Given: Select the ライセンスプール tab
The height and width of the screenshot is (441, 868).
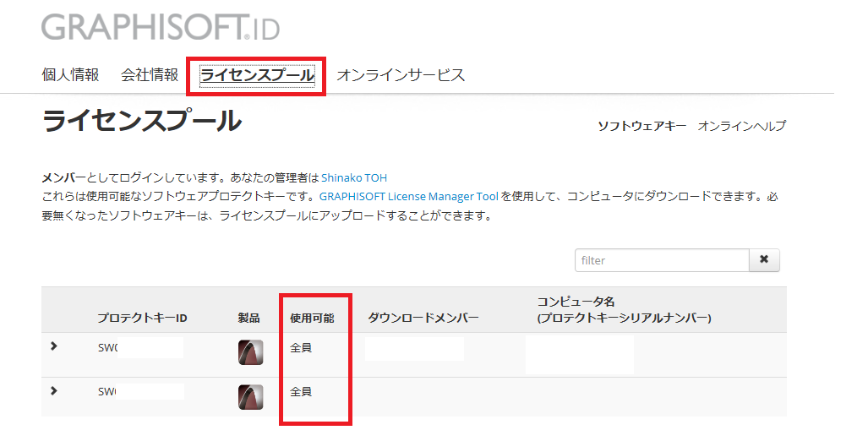Looking at the screenshot, I should [257, 75].
